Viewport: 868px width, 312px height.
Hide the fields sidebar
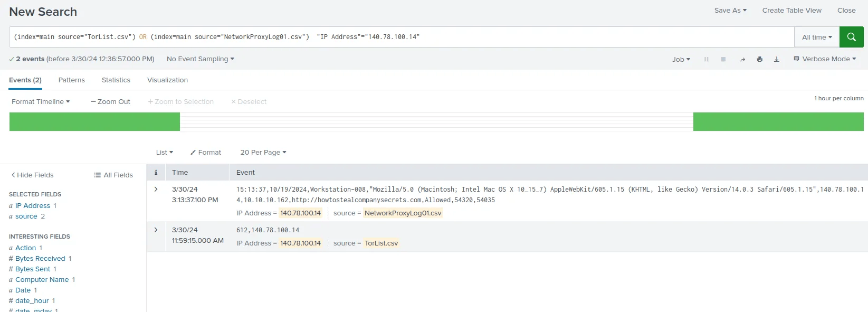point(32,175)
